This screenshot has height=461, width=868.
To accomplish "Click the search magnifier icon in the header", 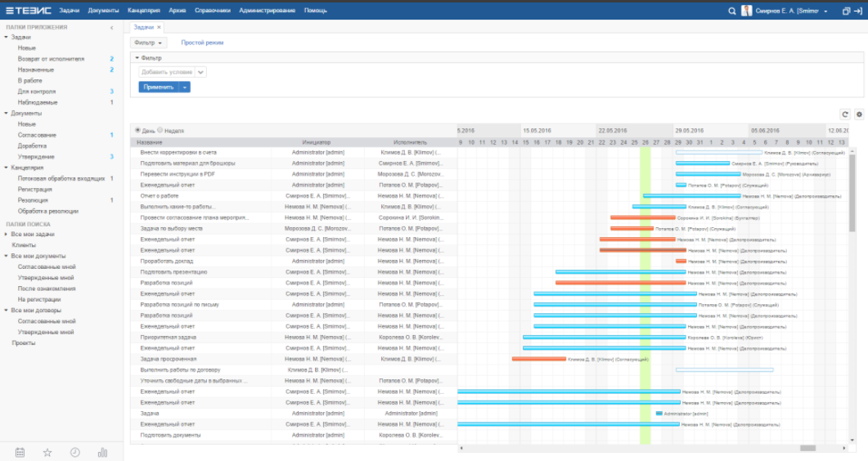I will [732, 11].
